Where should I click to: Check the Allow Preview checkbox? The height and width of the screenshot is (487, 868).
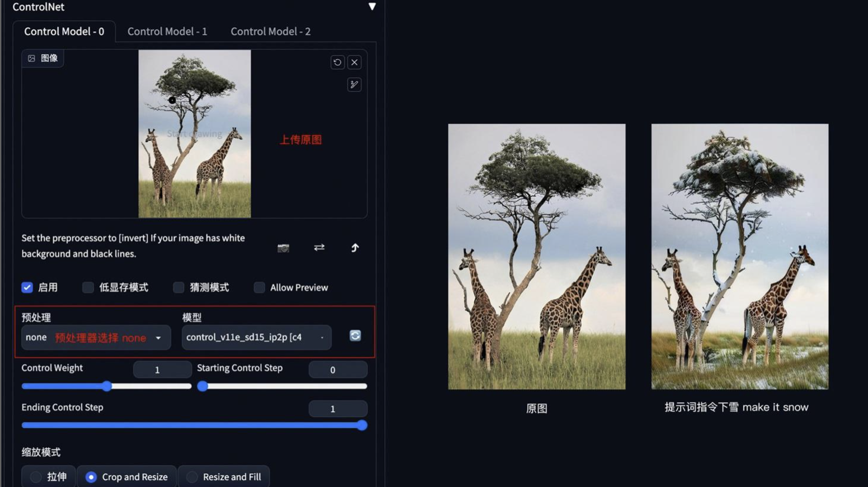click(259, 287)
